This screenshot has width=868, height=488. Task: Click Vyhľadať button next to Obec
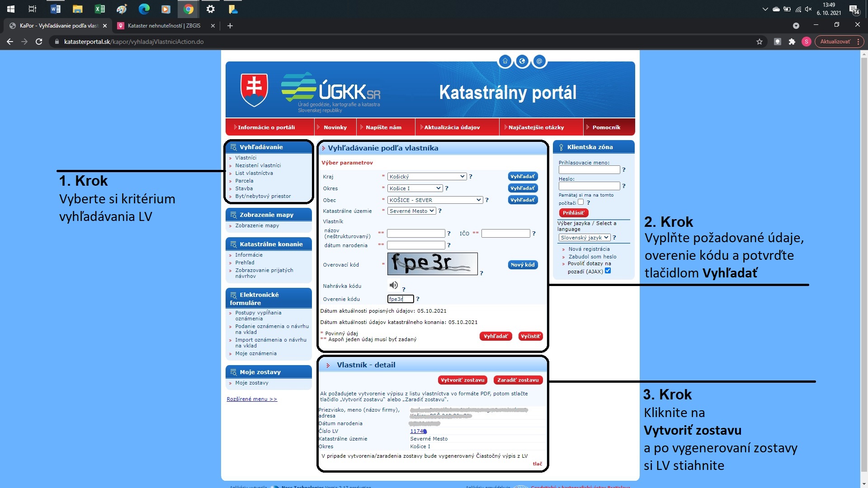(x=523, y=200)
